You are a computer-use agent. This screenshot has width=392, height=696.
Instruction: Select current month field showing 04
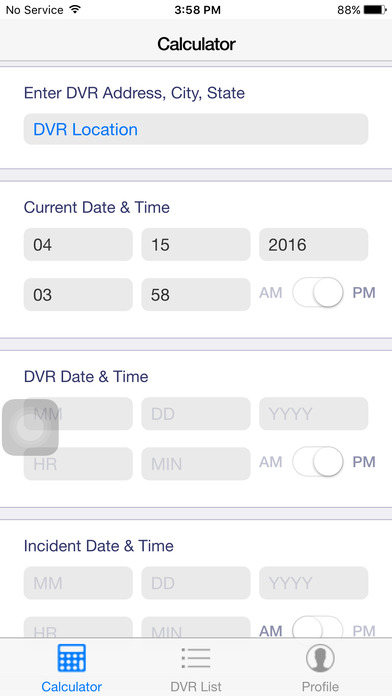pyautogui.click(x=78, y=245)
